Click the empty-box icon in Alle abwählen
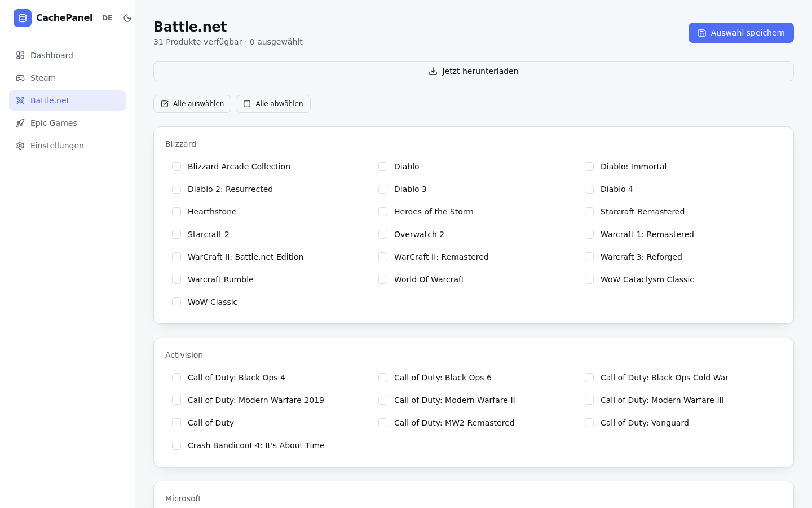The height and width of the screenshot is (508, 812). [x=247, y=104]
